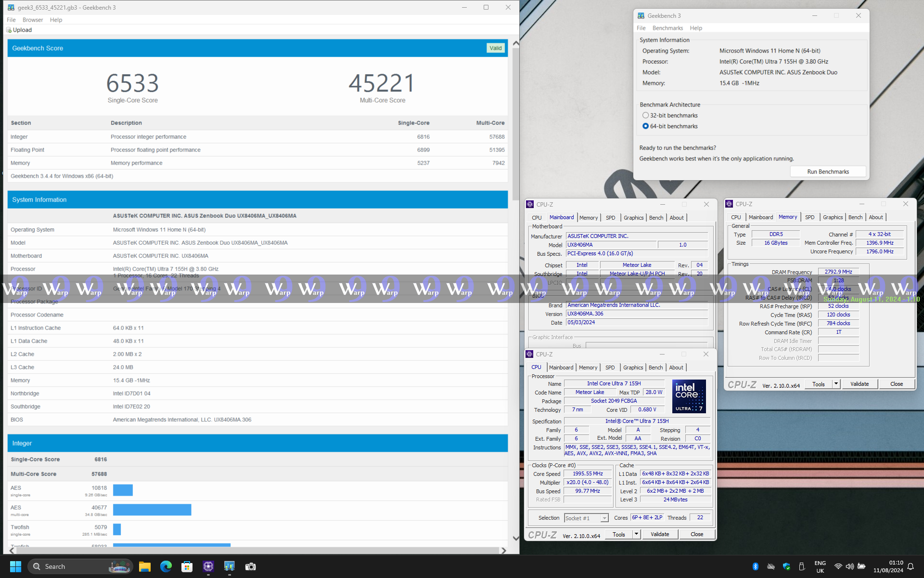Open Microsoft Store from the taskbar

click(x=187, y=566)
